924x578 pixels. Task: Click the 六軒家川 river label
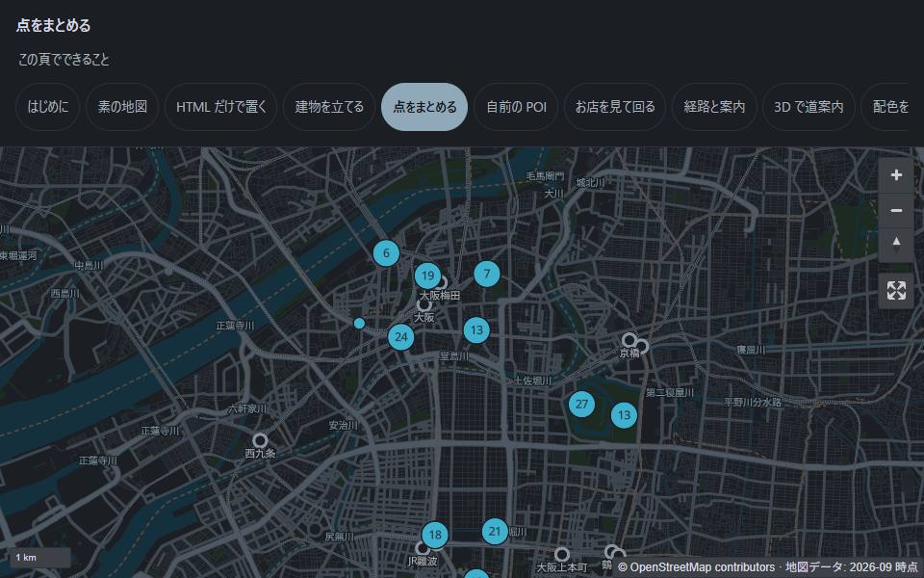247,408
